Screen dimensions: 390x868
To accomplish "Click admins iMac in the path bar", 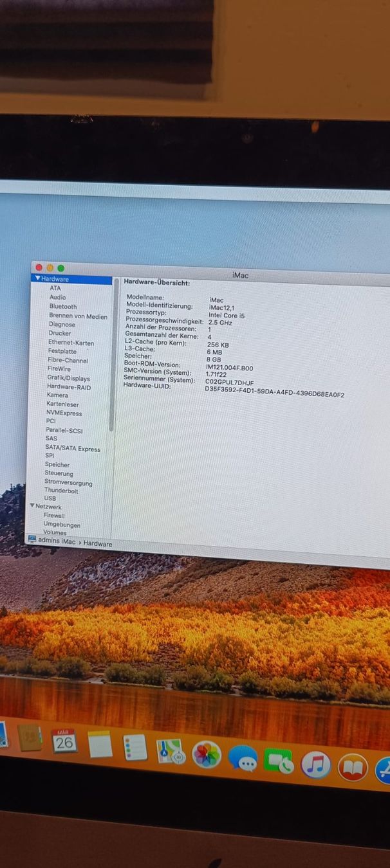I will coord(57,541).
